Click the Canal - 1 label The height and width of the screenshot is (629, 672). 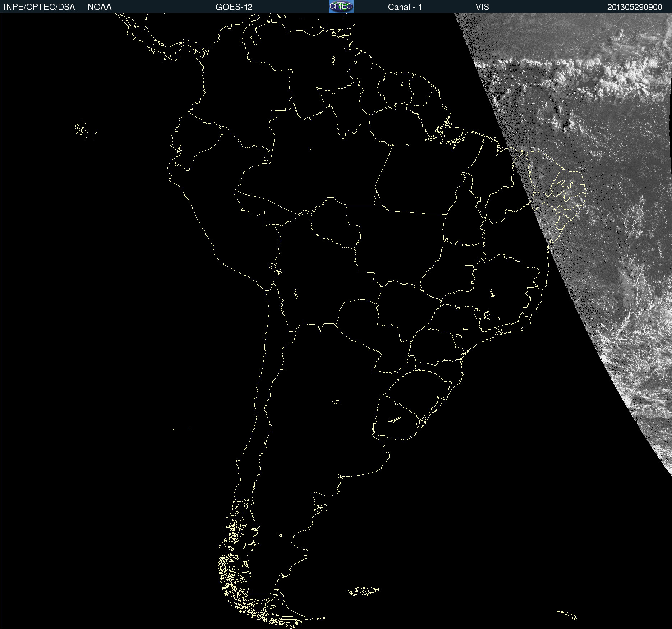pos(405,7)
